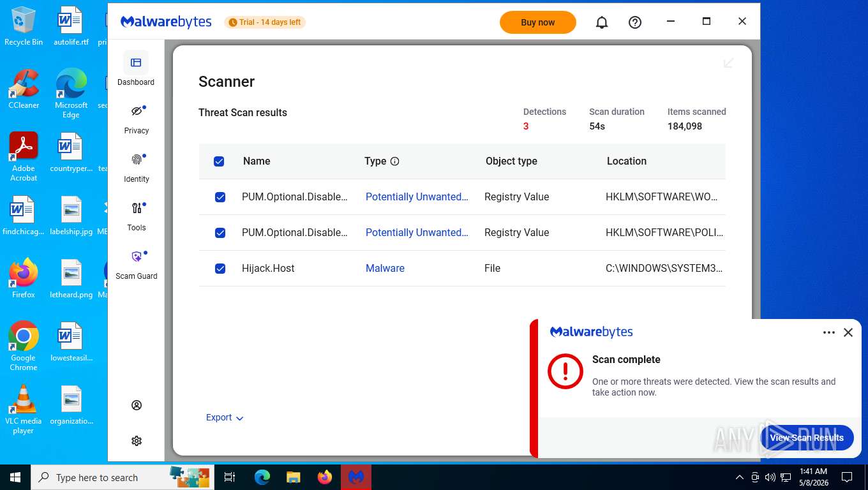
Task: Open Malwarebytes settings gear
Action: [x=137, y=441]
